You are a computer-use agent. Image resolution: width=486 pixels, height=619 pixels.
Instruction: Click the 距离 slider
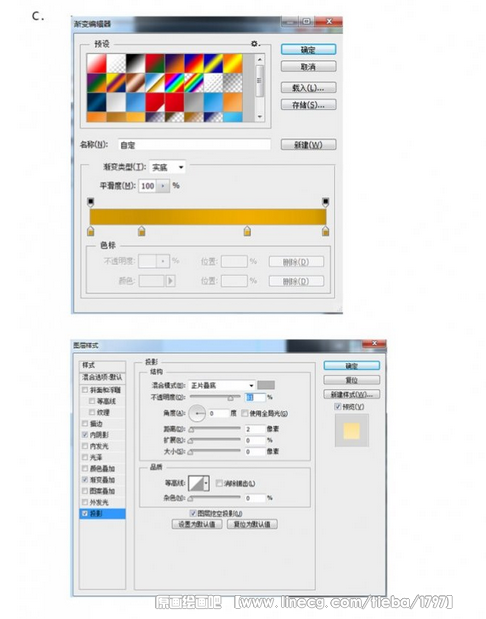tap(215, 429)
